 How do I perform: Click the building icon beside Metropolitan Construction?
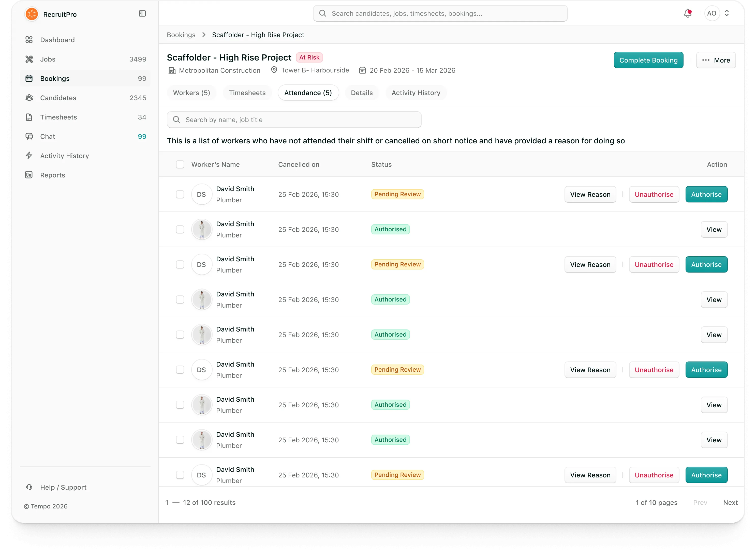[x=172, y=70]
